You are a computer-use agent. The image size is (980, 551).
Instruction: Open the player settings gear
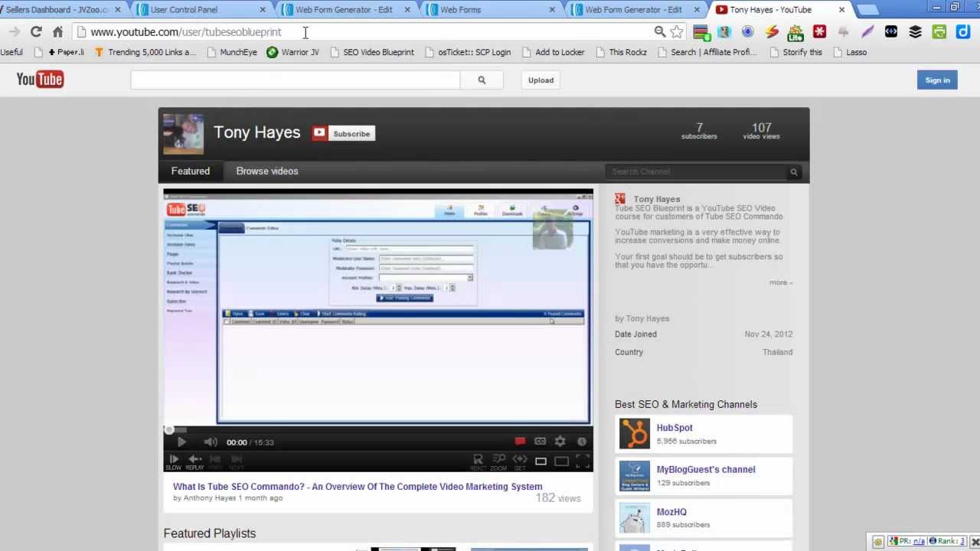click(x=560, y=442)
